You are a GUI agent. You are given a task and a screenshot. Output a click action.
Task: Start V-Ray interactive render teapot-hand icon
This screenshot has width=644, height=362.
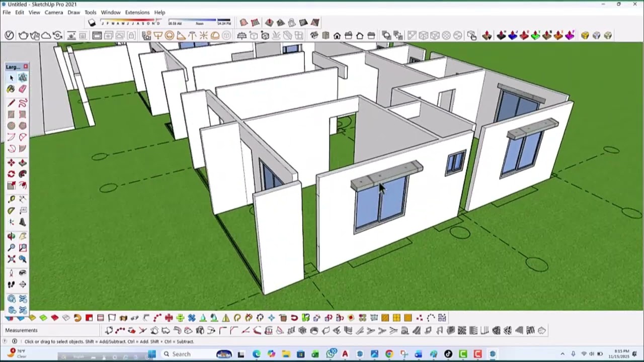point(35,35)
